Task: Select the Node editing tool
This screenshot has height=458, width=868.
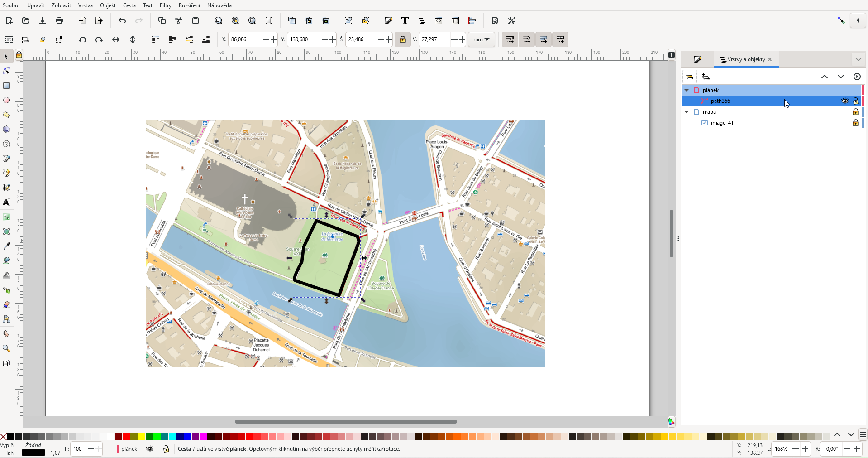Action: coord(6,71)
